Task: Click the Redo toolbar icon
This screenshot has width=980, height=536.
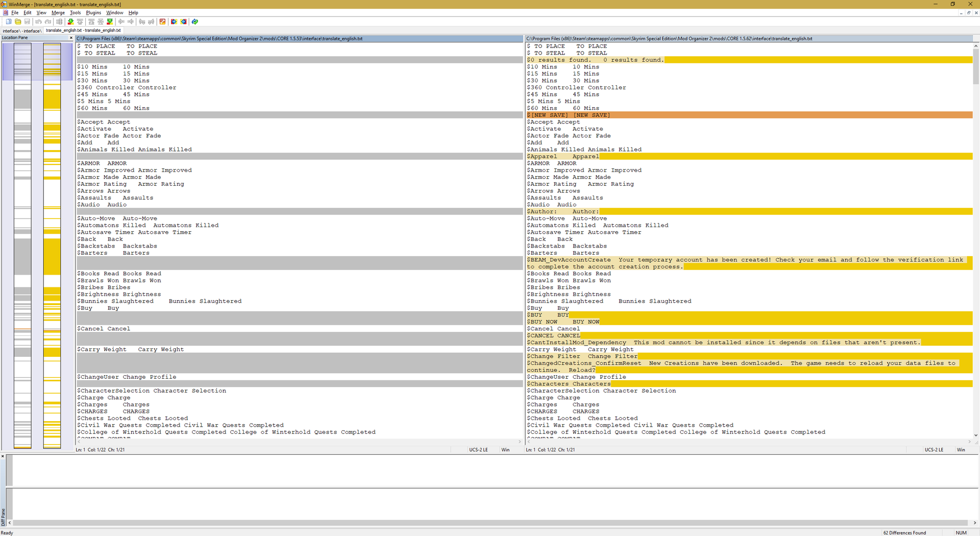Action: tap(48, 21)
